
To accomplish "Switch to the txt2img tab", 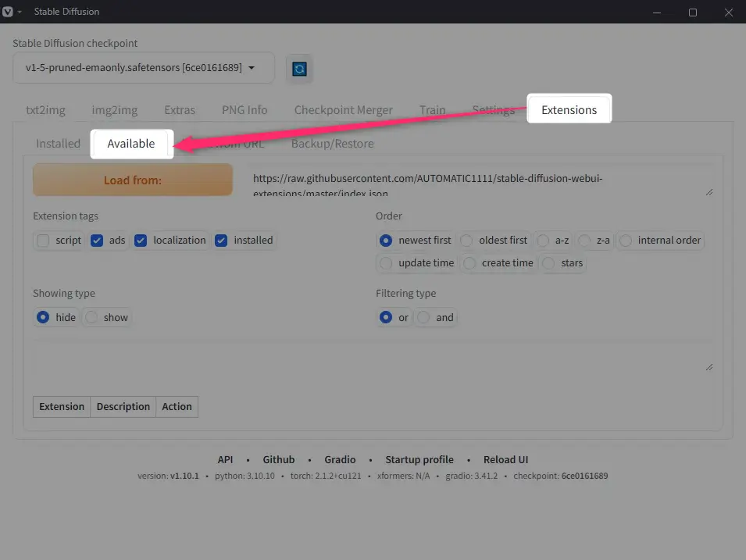I will [x=45, y=110].
